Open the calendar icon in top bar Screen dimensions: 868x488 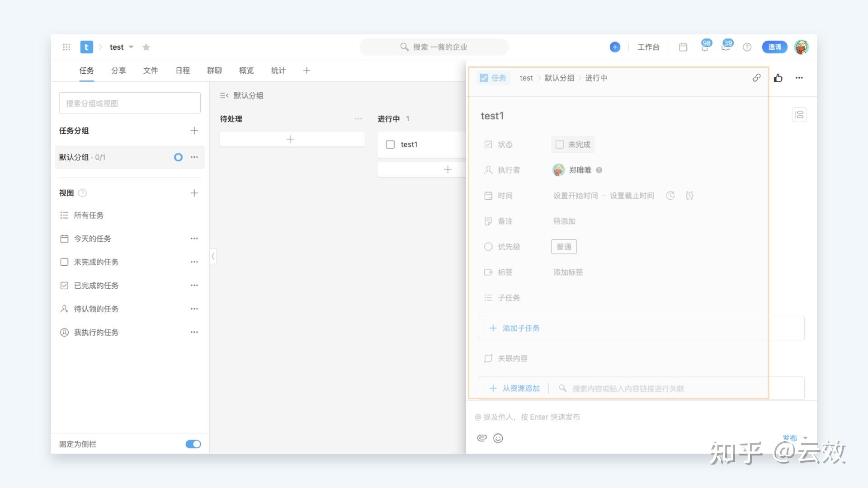[x=683, y=47]
